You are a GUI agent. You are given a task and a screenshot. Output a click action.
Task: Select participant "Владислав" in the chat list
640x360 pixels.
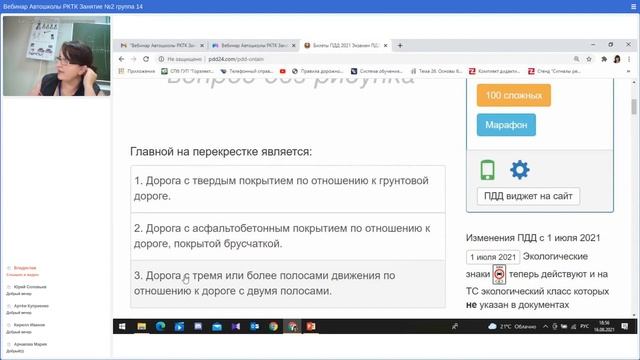25,268
